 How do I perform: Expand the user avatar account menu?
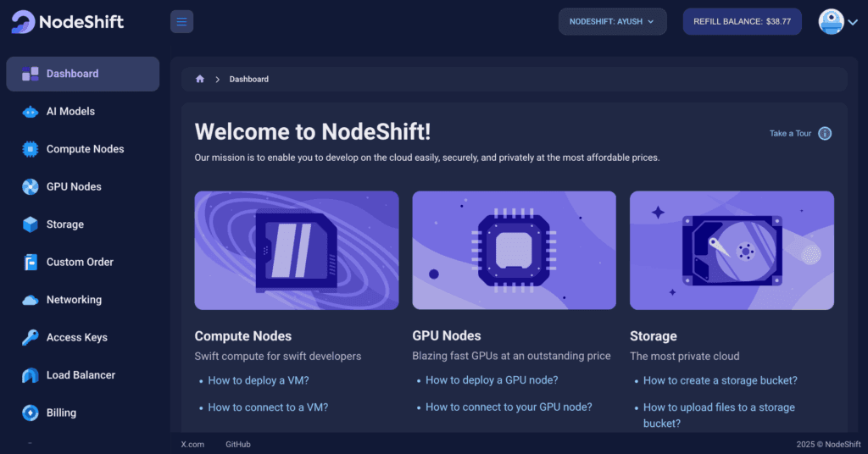[x=838, y=22]
